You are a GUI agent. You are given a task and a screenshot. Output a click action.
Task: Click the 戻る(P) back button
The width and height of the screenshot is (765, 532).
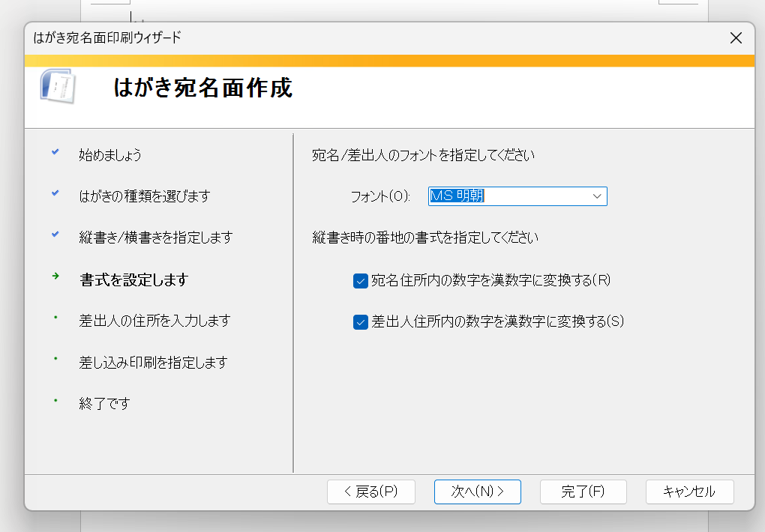[x=371, y=492]
